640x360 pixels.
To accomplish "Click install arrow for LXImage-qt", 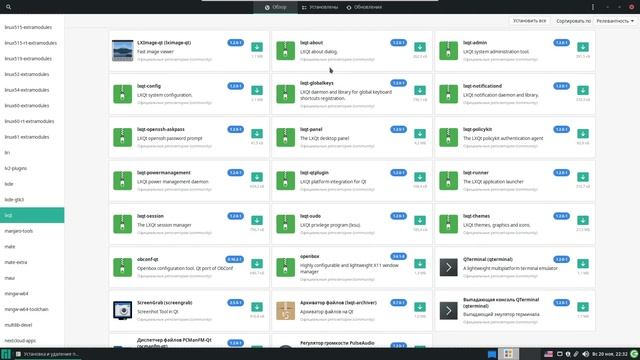I will click(257, 47).
